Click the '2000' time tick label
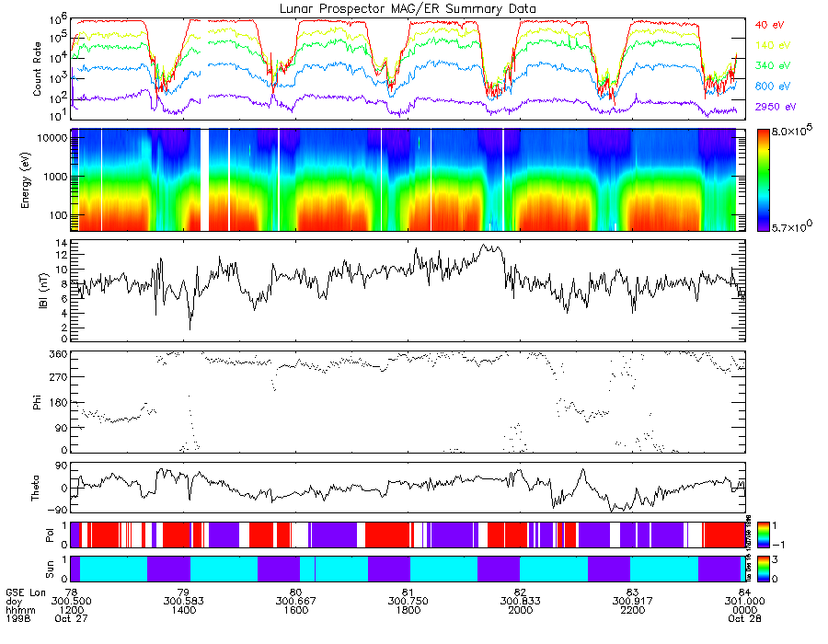 (520, 610)
